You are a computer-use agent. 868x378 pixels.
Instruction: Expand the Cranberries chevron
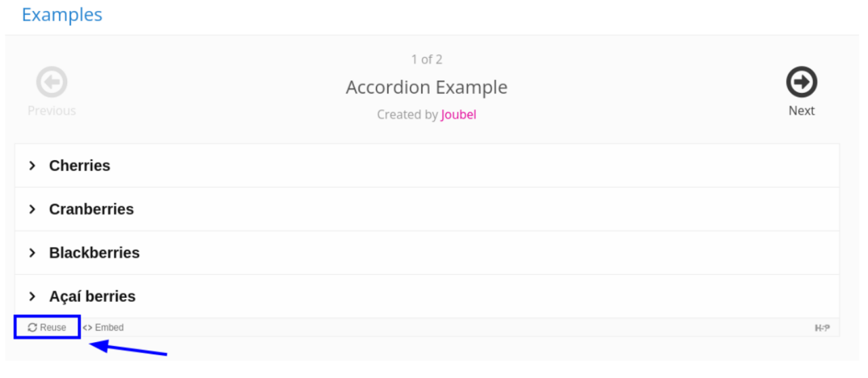(32, 209)
